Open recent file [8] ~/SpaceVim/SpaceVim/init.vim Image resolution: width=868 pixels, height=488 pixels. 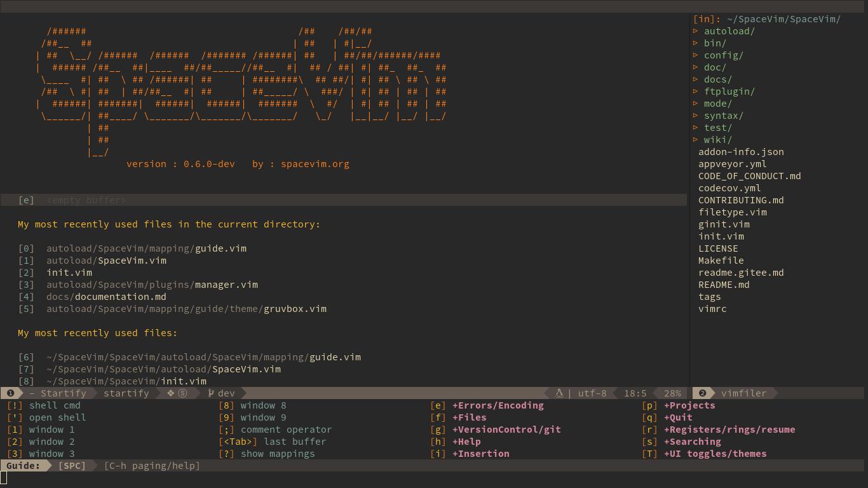tap(112, 381)
